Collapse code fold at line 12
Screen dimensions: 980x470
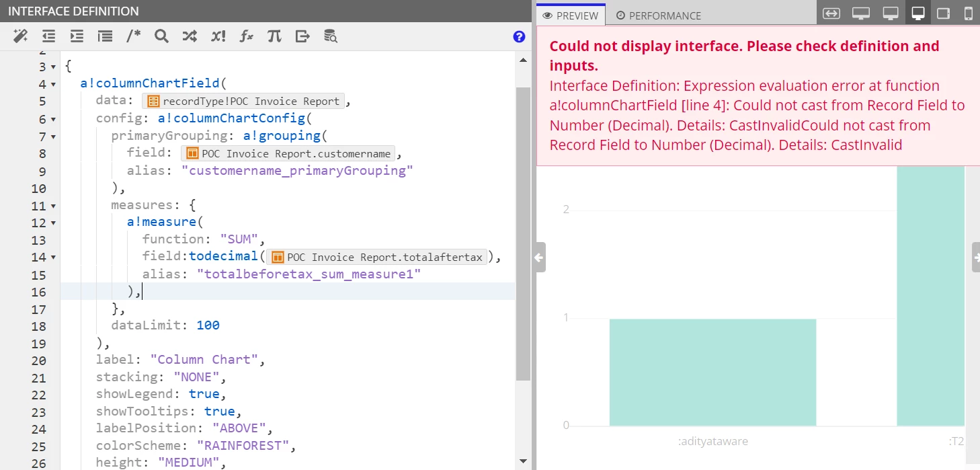pos(53,223)
